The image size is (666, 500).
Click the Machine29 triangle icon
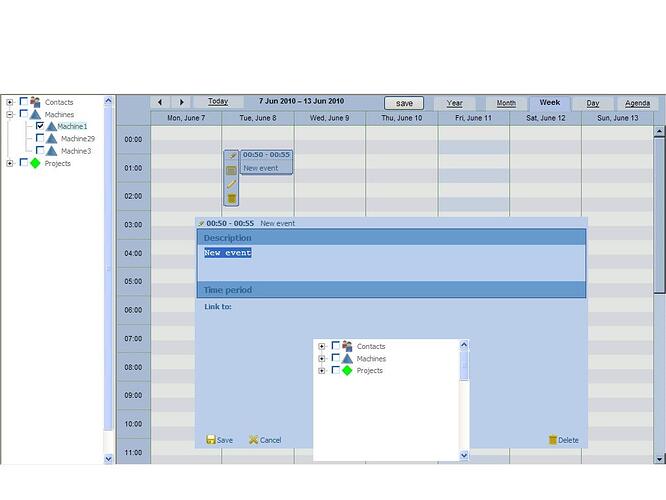(51, 138)
